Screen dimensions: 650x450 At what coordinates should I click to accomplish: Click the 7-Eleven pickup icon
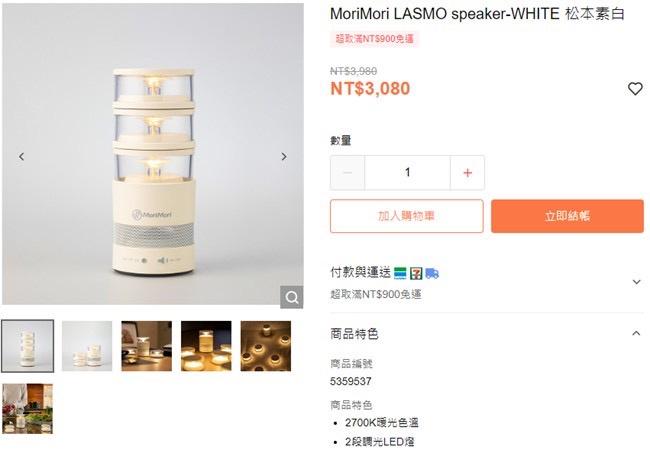click(x=416, y=273)
